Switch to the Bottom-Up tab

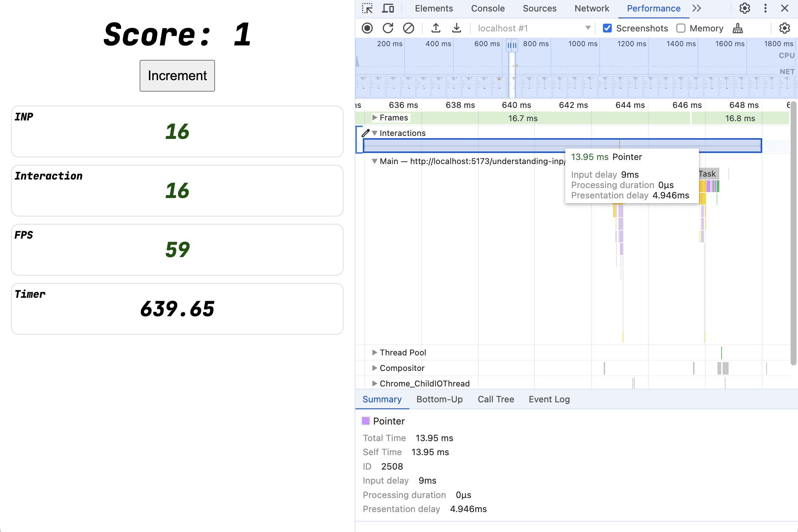click(439, 399)
